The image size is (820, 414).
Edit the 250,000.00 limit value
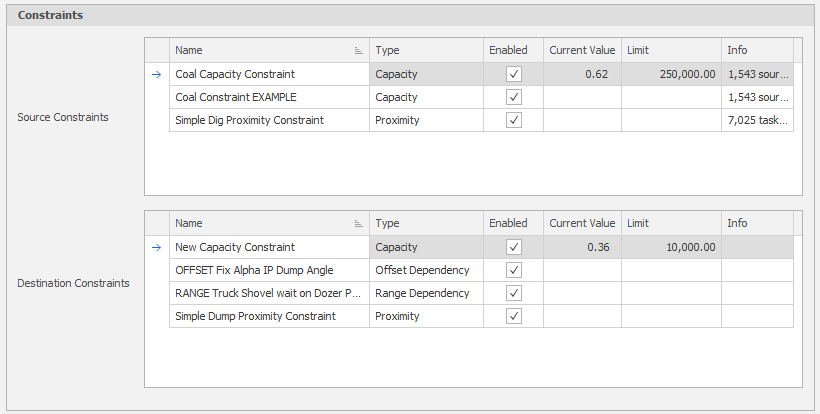(x=670, y=74)
